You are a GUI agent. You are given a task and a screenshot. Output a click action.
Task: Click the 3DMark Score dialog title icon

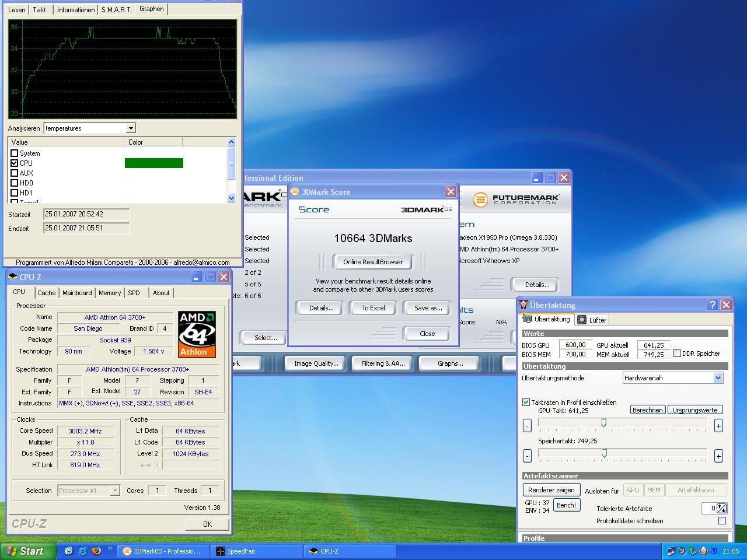pyautogui.click(x=295, y=192)
